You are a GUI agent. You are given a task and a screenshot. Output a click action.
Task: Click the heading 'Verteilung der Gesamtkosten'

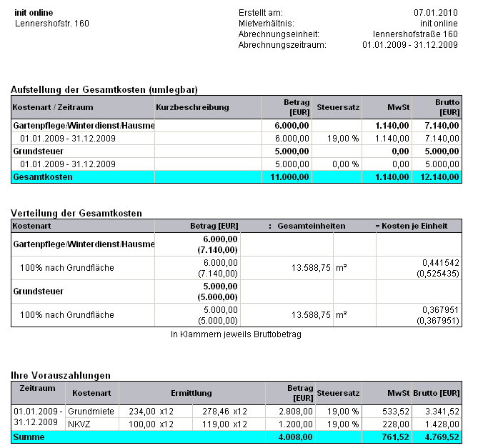[76, 213]
